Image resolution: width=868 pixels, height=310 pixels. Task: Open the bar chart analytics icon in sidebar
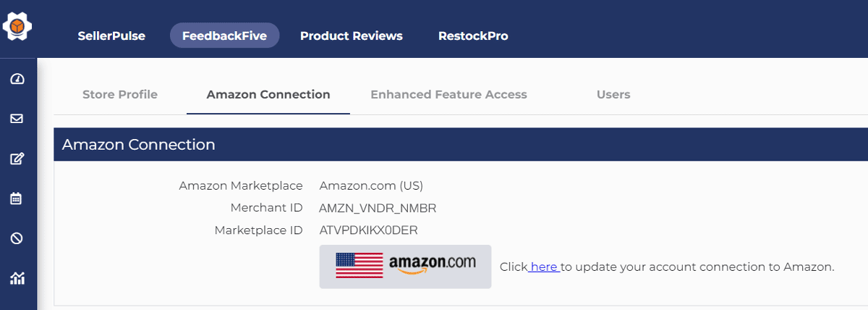coord(17,278)
